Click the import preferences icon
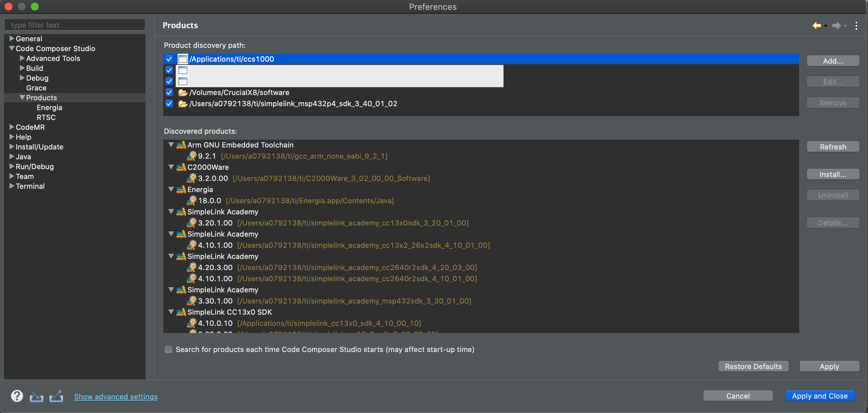The image size is (868, 413). 36,397
